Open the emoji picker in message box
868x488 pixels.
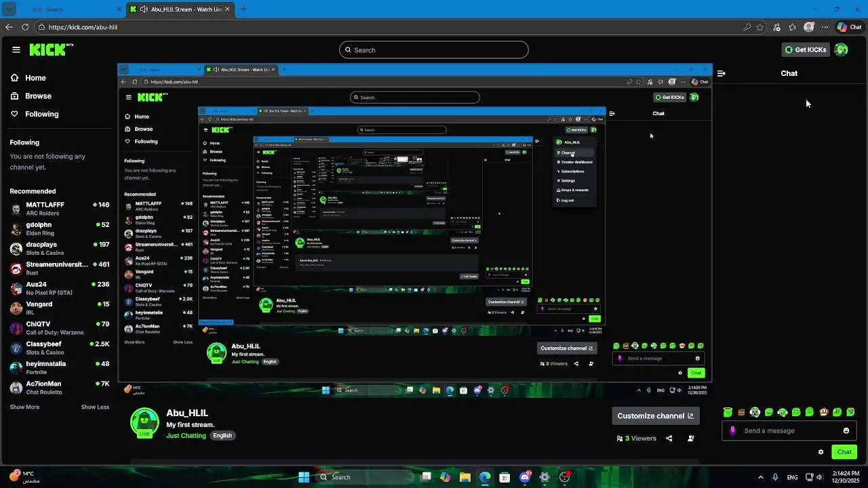pyautogui.click(x=846, y=430)
